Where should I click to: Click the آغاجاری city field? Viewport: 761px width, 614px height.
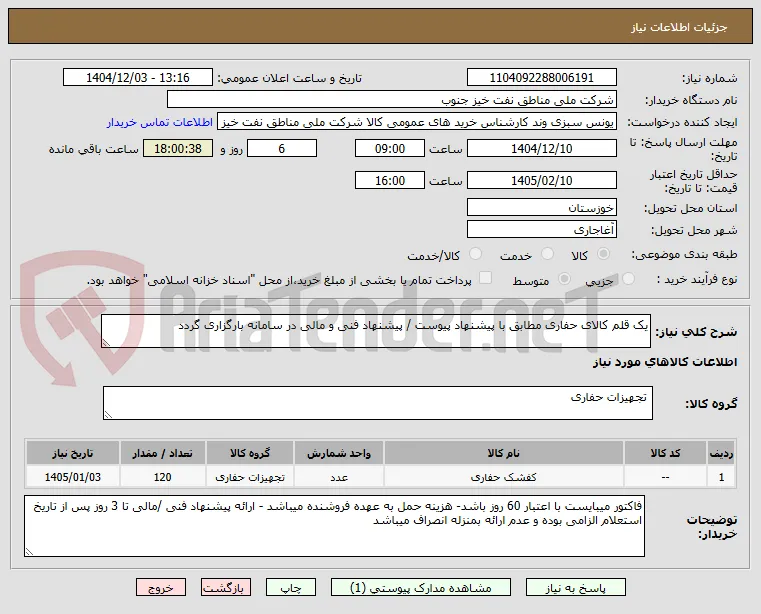[542, 230]
